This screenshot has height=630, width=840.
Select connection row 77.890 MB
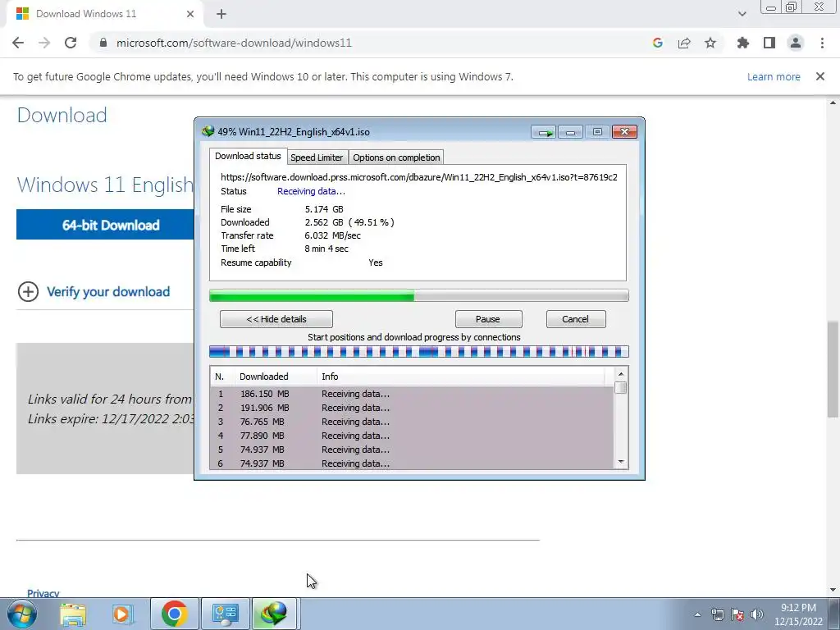pyautogui.click(x=412, y=436)
